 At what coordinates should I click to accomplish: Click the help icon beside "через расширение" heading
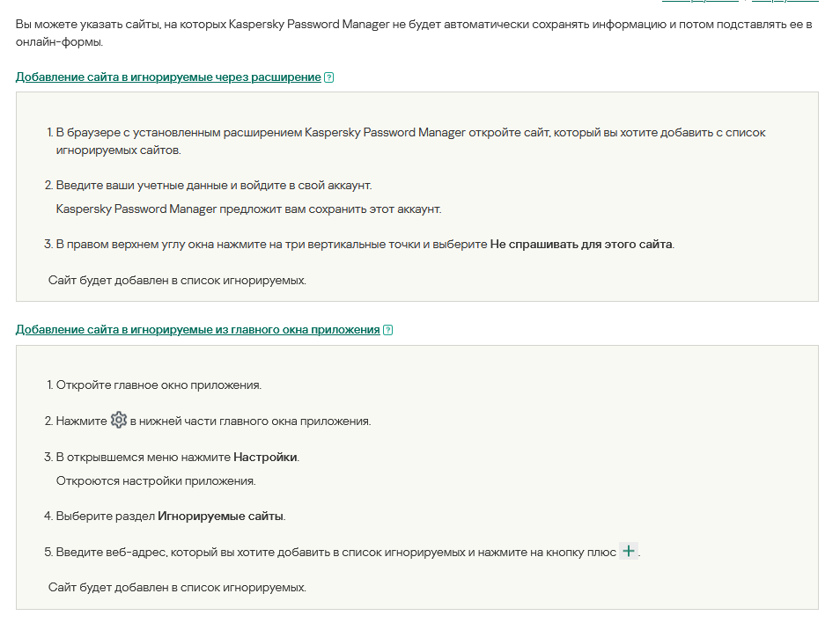point(329,77)
